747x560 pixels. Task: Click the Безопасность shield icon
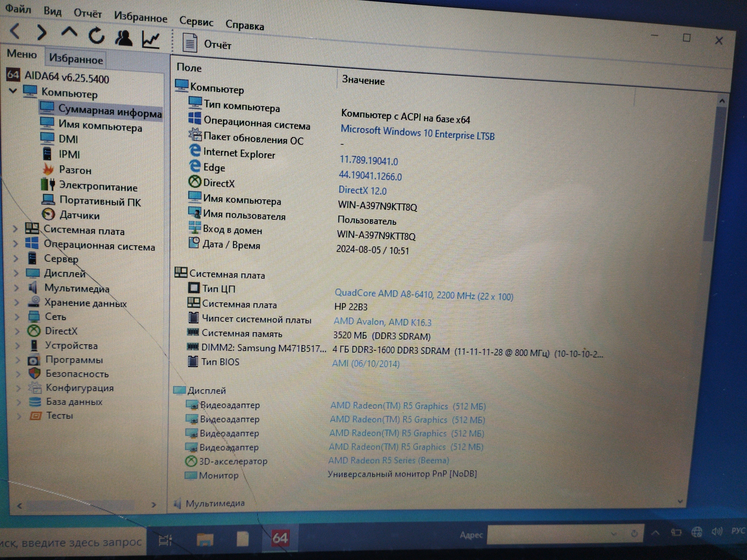(x=35, y=374)
